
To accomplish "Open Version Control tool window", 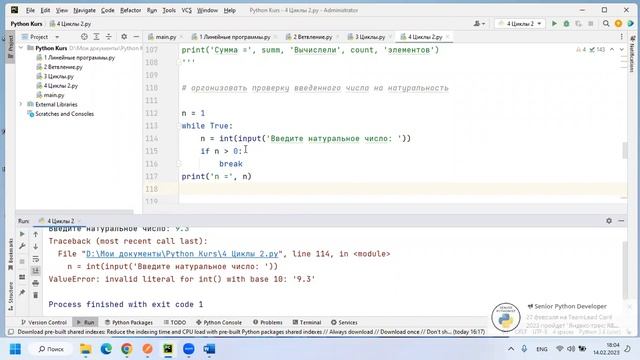I will [x=44, y=322].
